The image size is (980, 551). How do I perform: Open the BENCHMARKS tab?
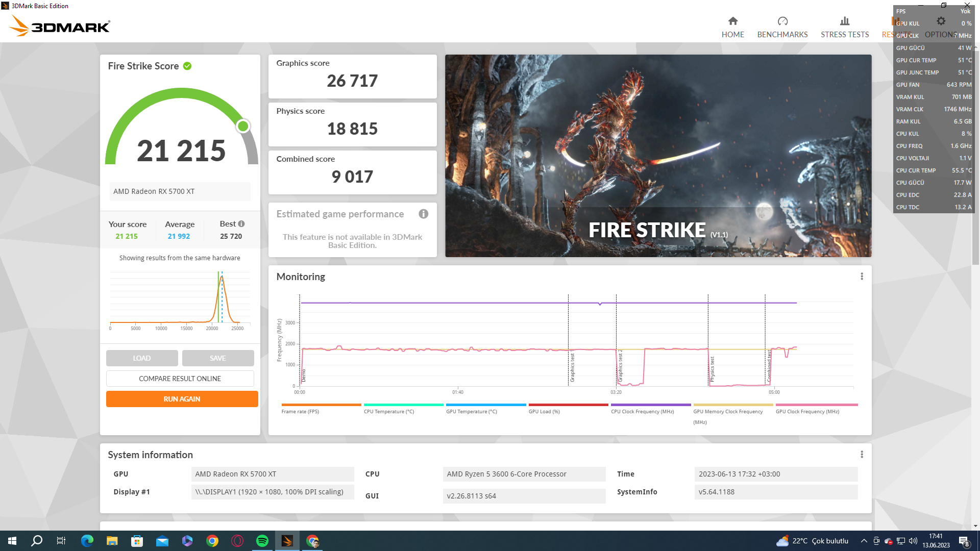coord(782,27)
